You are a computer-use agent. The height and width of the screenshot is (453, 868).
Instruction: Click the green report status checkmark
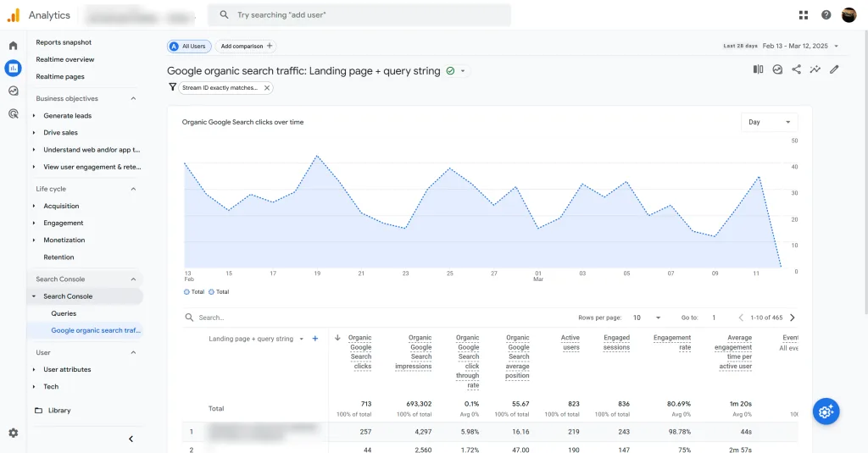point(450,71)
